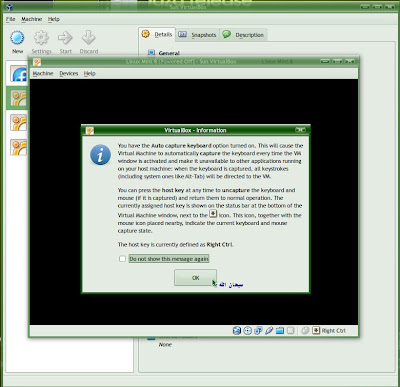Image resolution: width=400 pixels, height=387 pixels.
Task: Open Devices menu in VM window
Action: coord(69,73)
